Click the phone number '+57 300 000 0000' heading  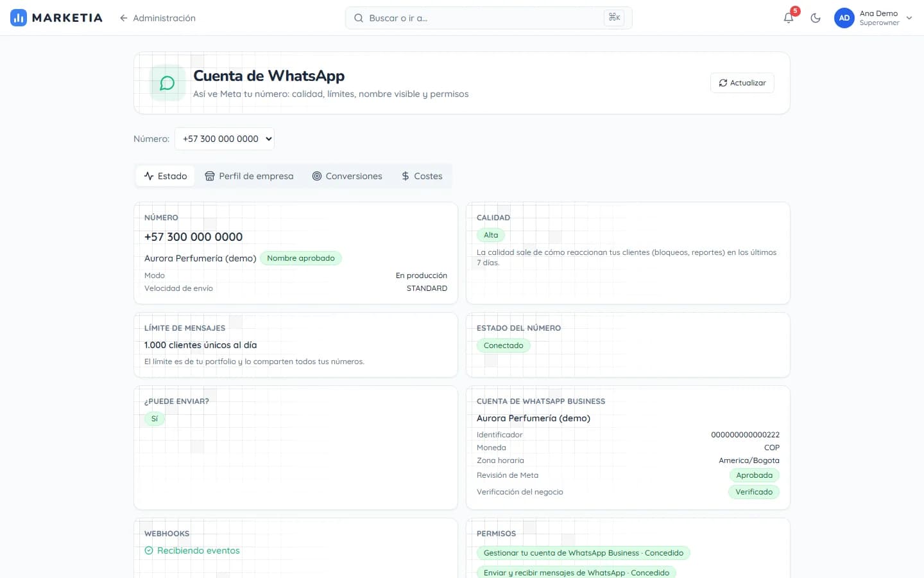coord(193,237)
